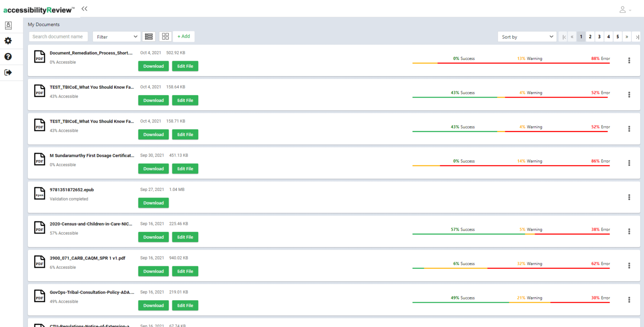Collapse the sidebar with double chevron
The width and height of the screenshot is (644, 327).
click(x=84, y=8)
